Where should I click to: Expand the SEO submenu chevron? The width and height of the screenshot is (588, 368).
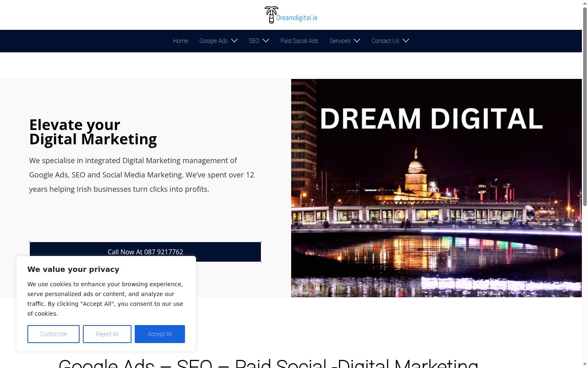[x=266, y=40]
